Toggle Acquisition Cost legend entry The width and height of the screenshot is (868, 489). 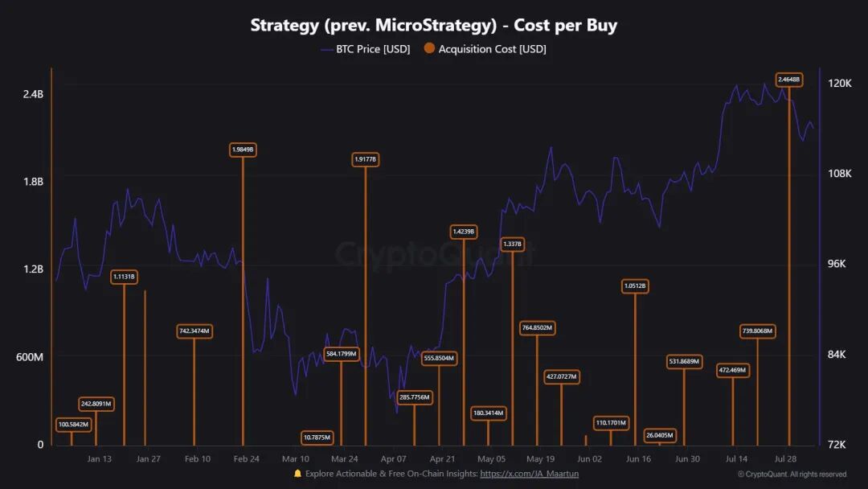(x=485, y=49)
